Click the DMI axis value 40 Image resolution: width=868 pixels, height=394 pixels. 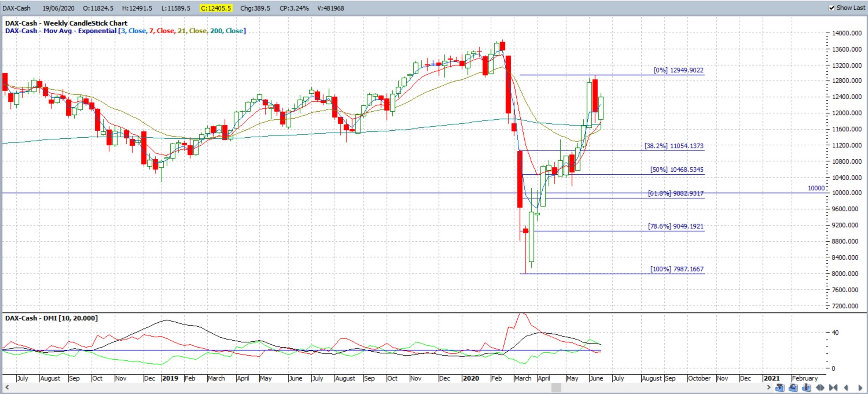835,332
